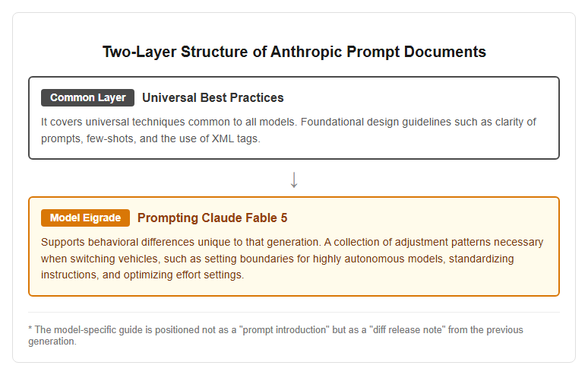Click the 'prompt introduction' quoted phrase
Viewport: 588px width, 375px height.
coord(285,329)
